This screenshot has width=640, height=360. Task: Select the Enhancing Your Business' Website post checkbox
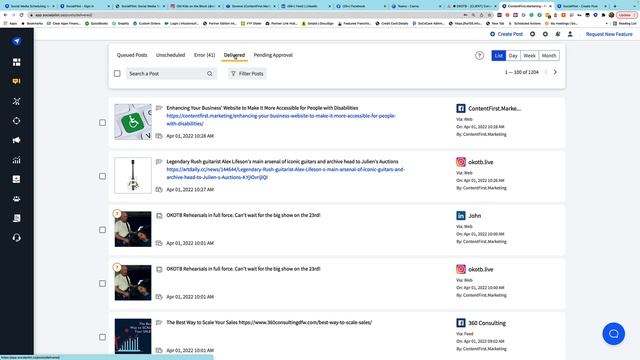pos(102,122)
